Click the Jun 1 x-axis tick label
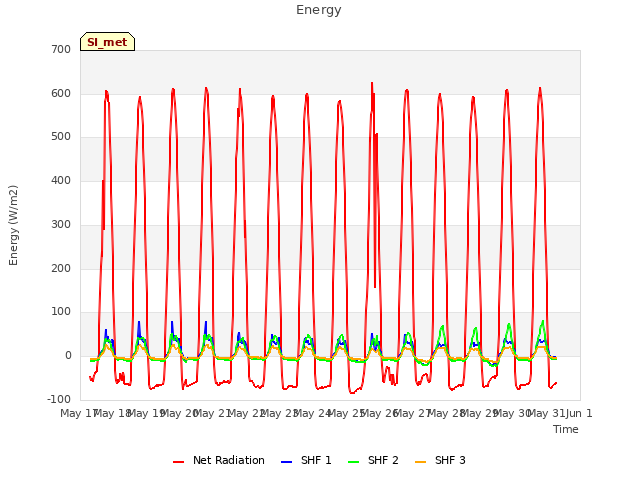Image resolution: width=640 pixels, height=480 pixels. pyautogui.click(x=579, y=413)
